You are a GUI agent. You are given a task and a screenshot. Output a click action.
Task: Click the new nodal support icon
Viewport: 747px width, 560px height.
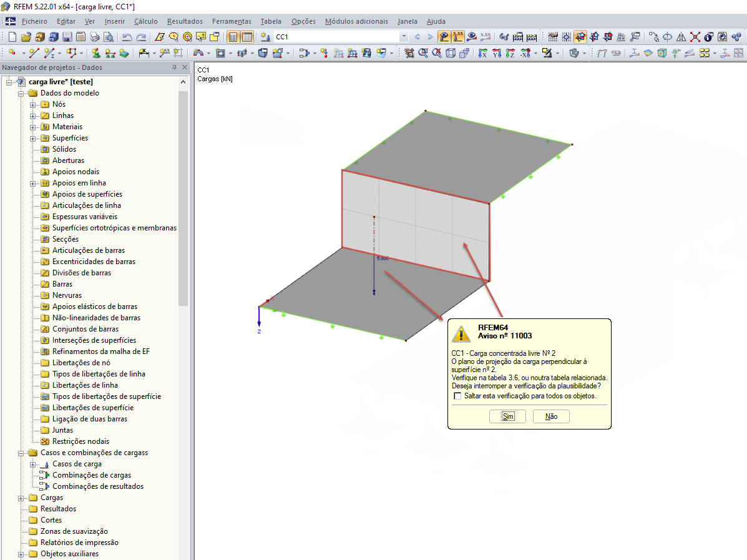pyautogui.click(x=95, y=53)
